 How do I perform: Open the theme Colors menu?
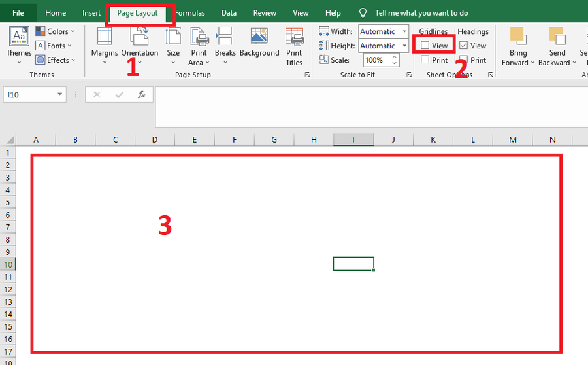(x=55, y=31)
